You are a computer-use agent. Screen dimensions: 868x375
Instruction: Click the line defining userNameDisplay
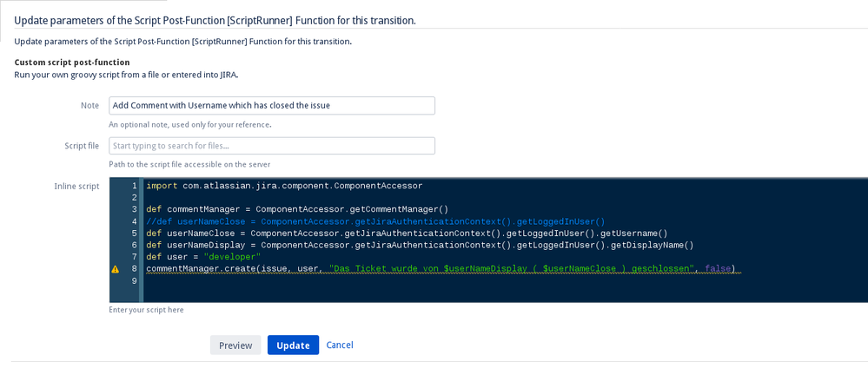click(420, 245)
